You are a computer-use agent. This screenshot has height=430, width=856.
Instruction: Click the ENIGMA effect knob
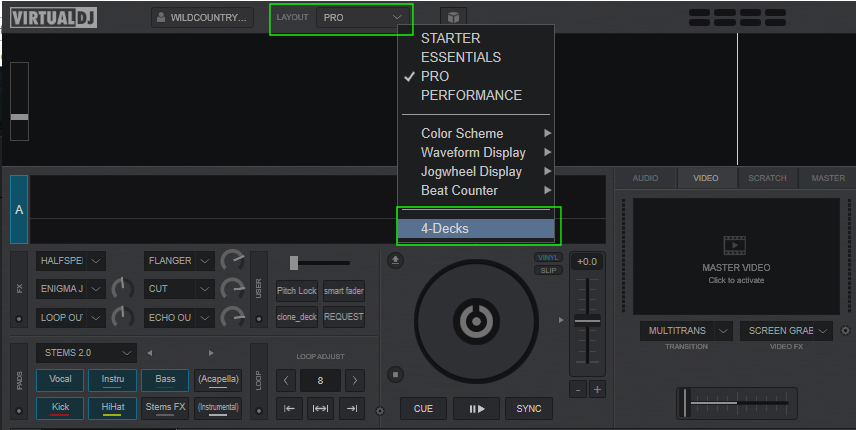(123, 289)
